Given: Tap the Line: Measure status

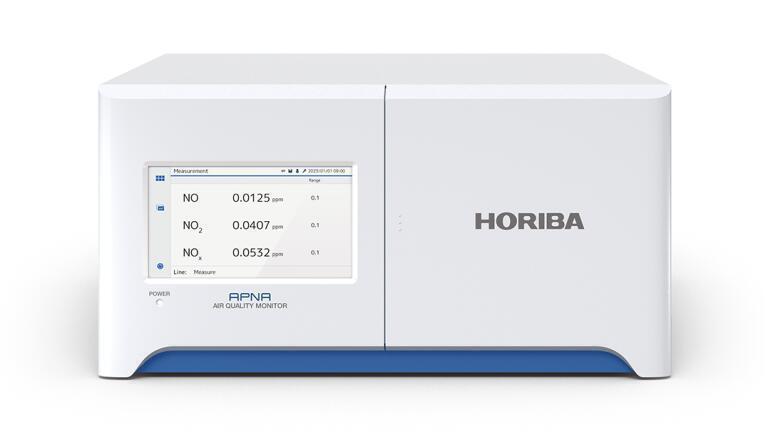Looking at the screenshot, I should 194,272.
